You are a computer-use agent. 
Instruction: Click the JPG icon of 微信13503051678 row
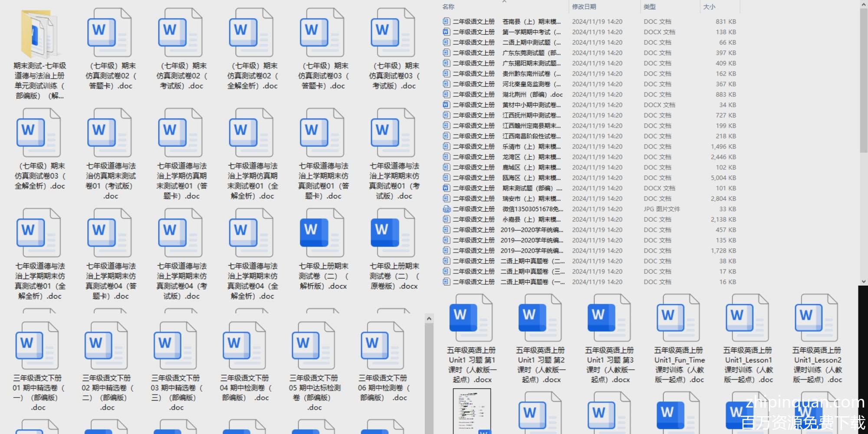[446, 209]
